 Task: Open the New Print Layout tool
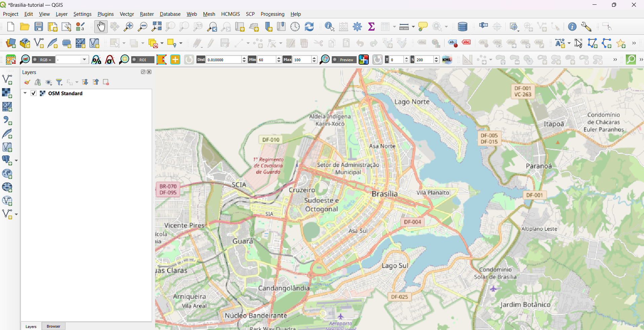52,27
